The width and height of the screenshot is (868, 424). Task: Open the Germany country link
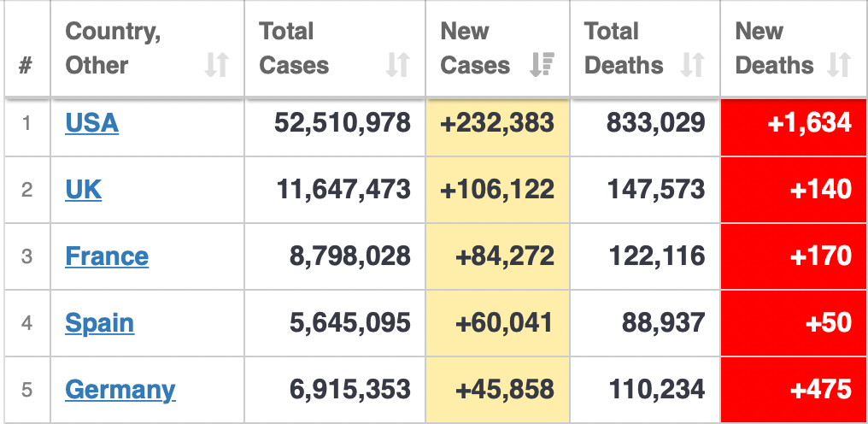point(120,390)
